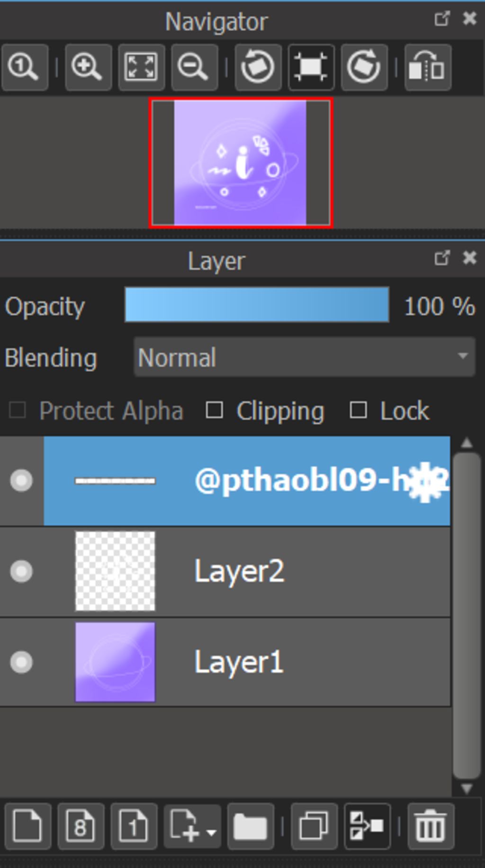Screen dimensions: 485x868
Task: Rotate canvas right in Navigator
Action: pyautogui.click(x=364, y=67)
